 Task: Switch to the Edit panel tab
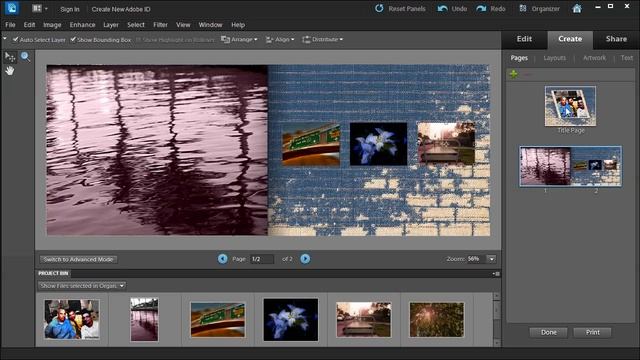click(524, 39)
